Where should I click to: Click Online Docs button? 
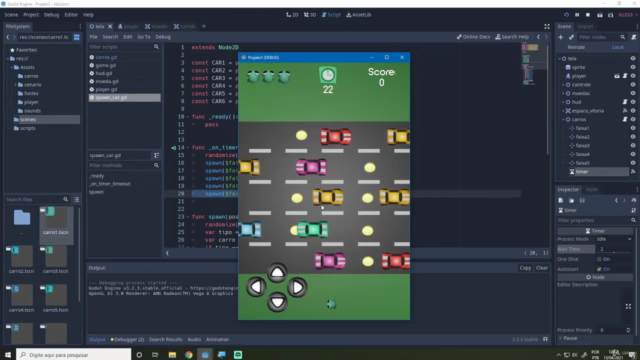click(473, 37)
